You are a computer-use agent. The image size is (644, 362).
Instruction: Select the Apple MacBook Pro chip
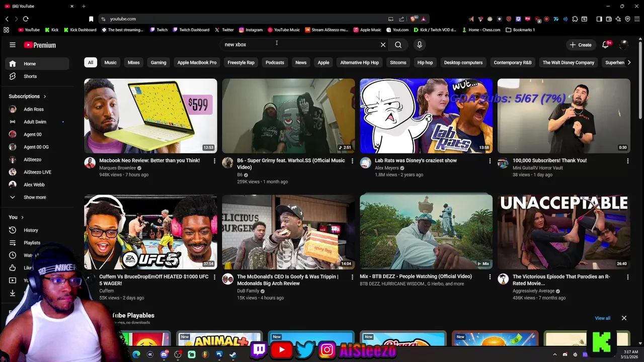[x=197, y=62]
